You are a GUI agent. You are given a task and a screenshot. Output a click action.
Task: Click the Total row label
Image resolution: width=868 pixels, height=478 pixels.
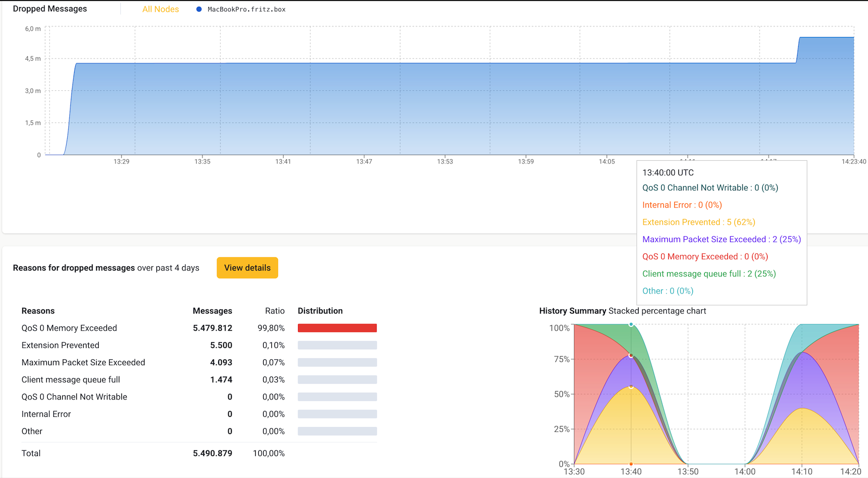point(31,453)
